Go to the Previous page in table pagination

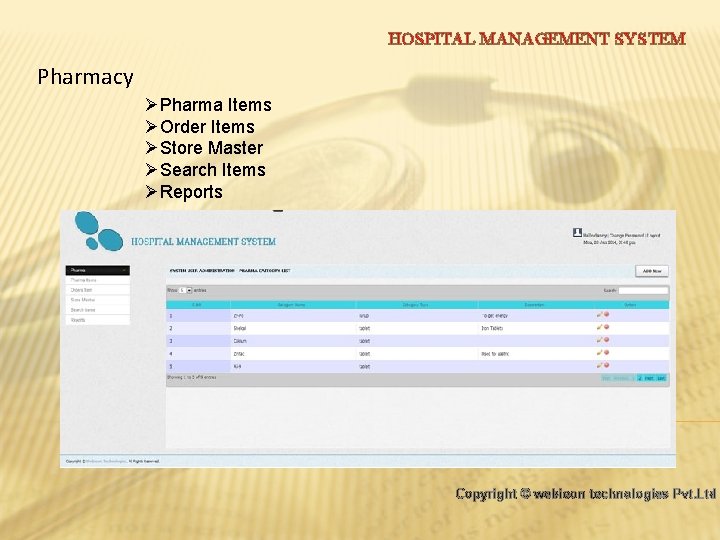click(x=621, y=378)
